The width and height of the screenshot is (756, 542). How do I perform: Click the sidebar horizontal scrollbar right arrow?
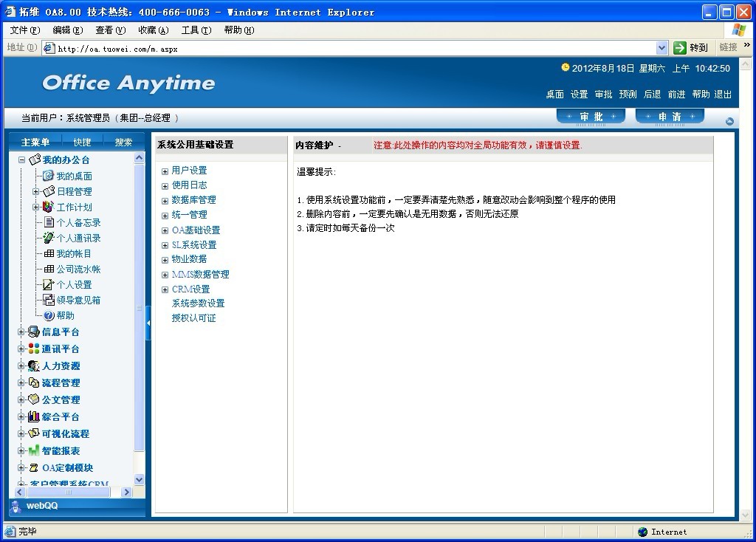tap(126, 493)
